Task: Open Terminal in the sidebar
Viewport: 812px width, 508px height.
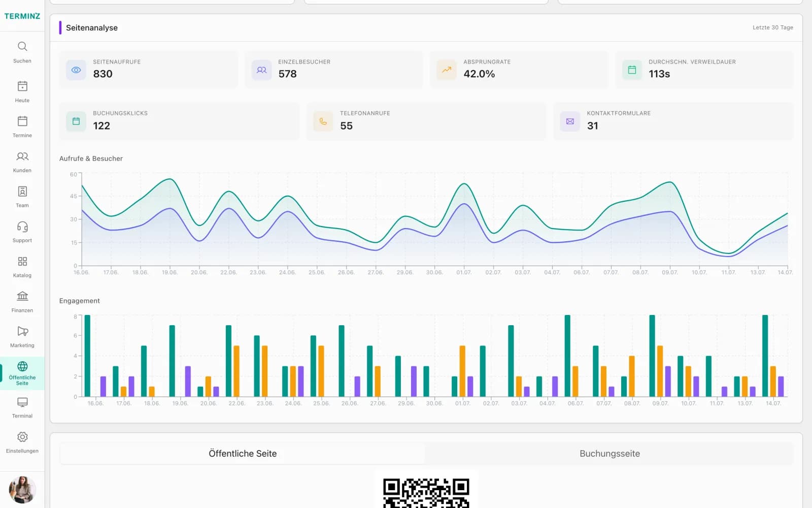Action: 22,407
